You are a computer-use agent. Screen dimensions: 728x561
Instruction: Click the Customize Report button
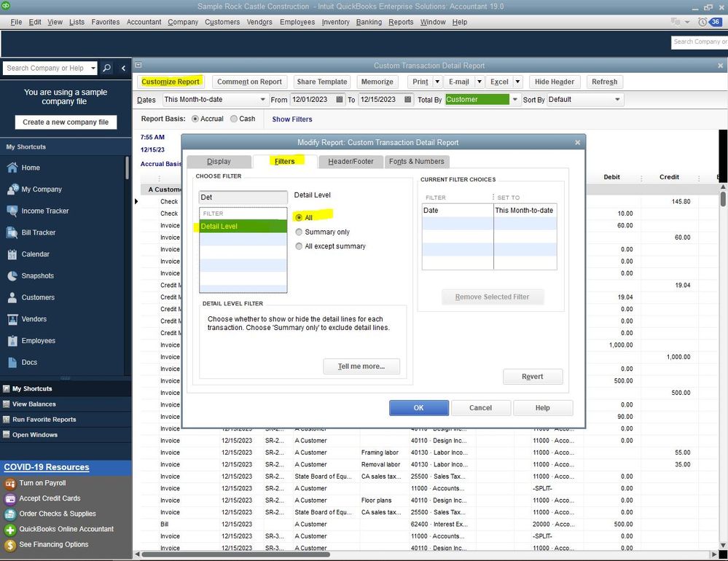pyautogui.click(x=171, y=82)
